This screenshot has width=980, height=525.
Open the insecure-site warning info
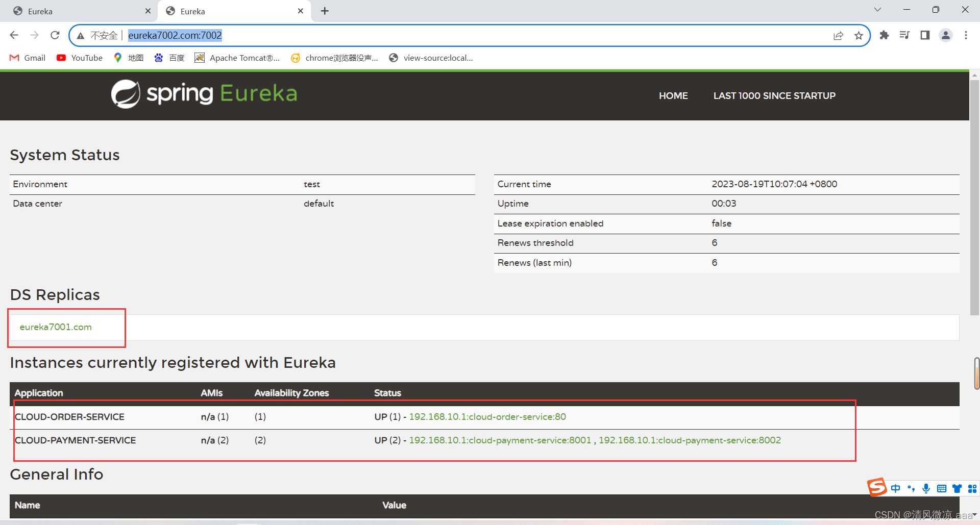[97, 35]
